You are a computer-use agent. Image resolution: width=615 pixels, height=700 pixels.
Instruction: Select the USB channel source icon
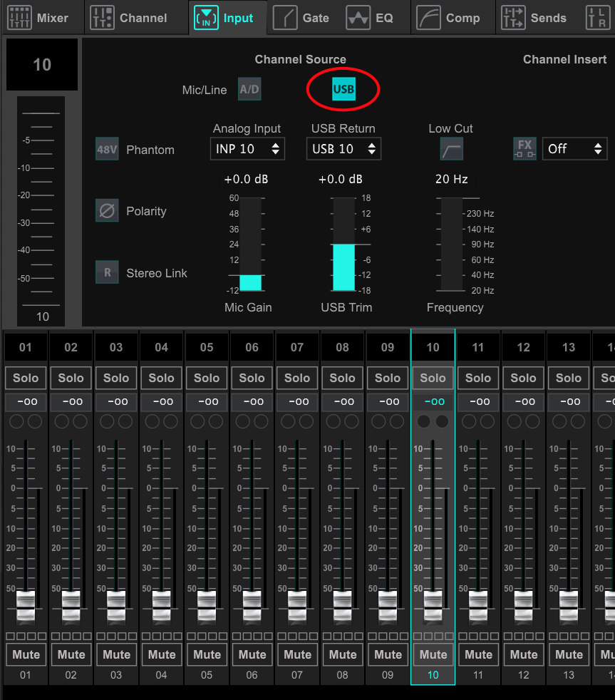[x=343, y=90]
